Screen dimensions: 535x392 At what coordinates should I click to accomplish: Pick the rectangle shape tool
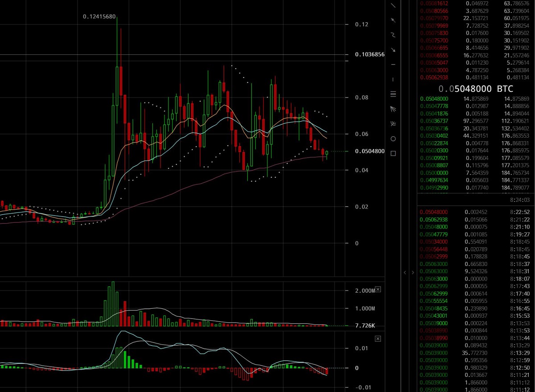[x=393, y=153]
